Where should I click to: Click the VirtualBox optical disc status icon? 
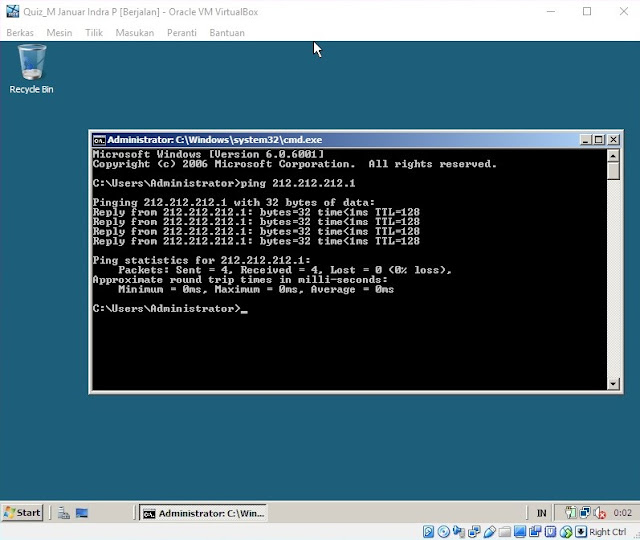[444, 532]
